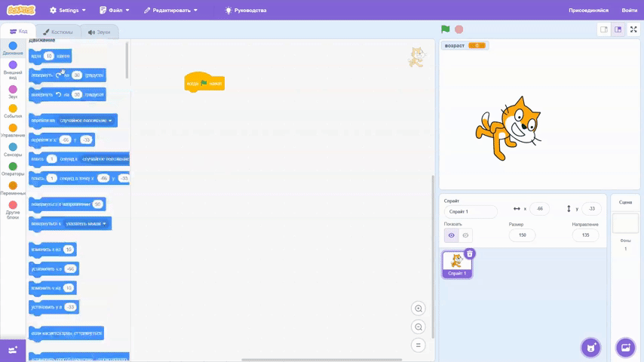Edit sprite y coordinate field

pyautogui.click(x=591, y=209)
